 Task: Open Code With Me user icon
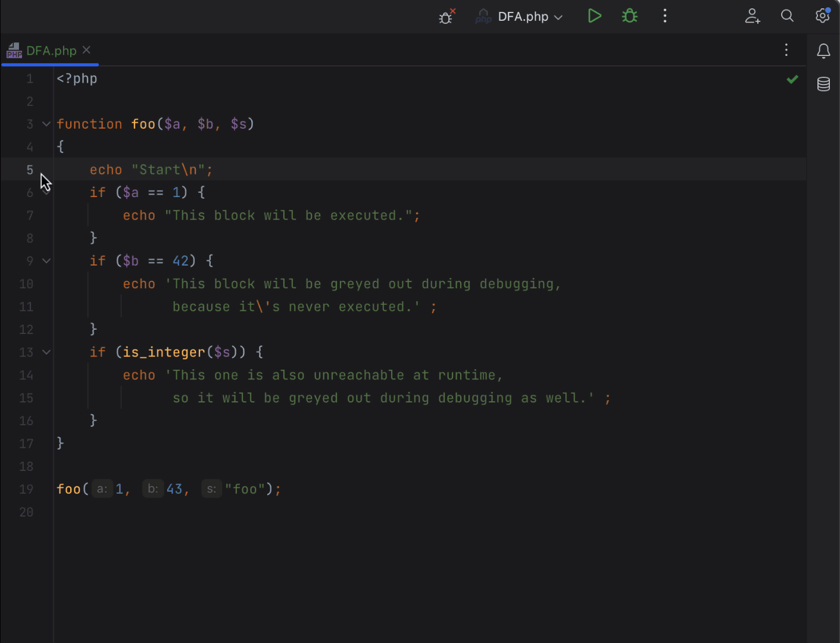[x=752, y=16]
